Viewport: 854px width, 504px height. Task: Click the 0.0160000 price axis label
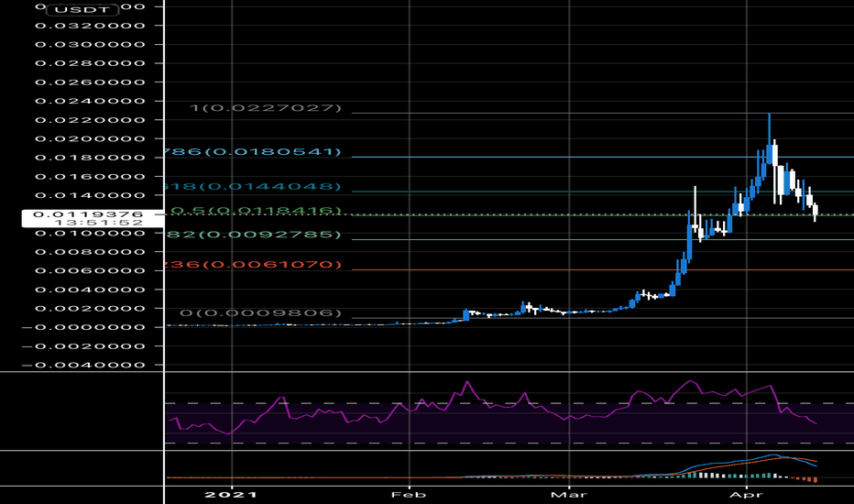91,177
